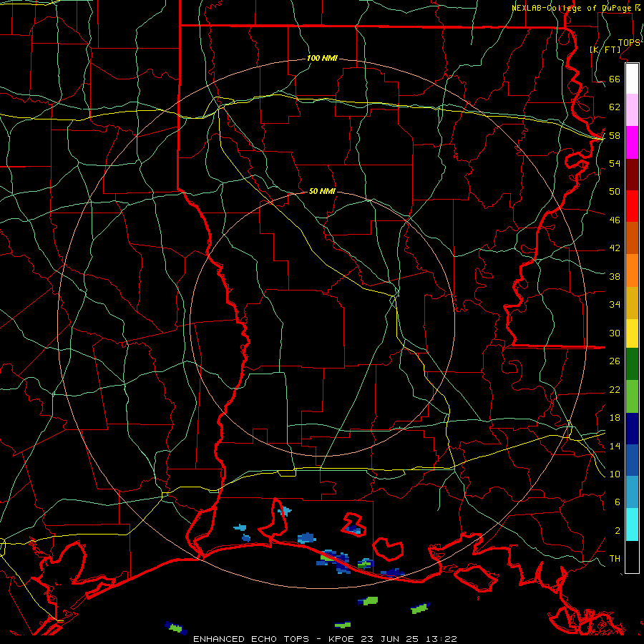Click the legend value "30"

point(615,333)
